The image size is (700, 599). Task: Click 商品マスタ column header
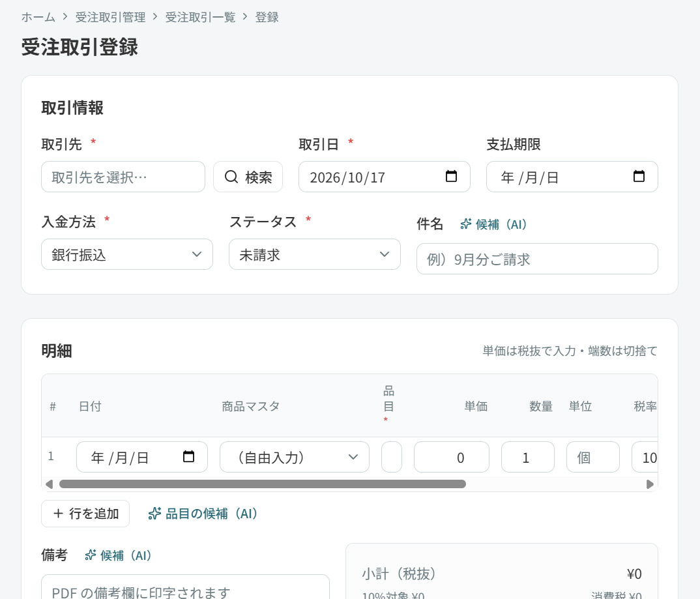coord(250,406)
